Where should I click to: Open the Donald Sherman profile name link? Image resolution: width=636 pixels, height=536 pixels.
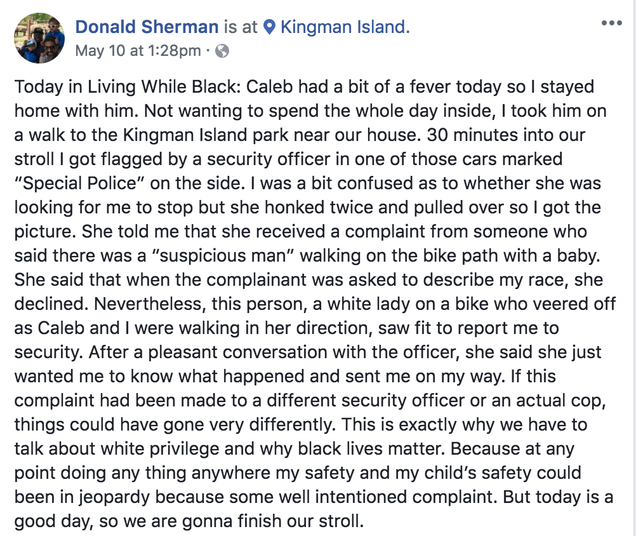point(147,27)
